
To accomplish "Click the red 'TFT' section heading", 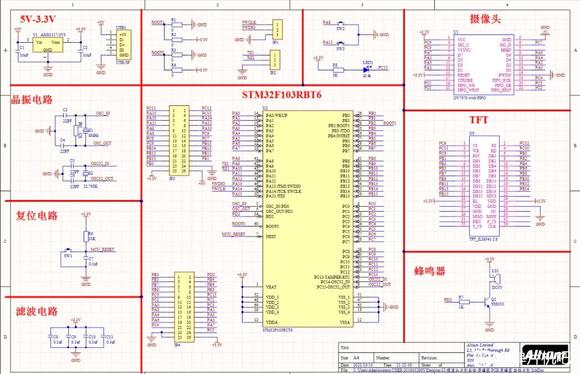I will pyautogui.click(x=478, y=120).
